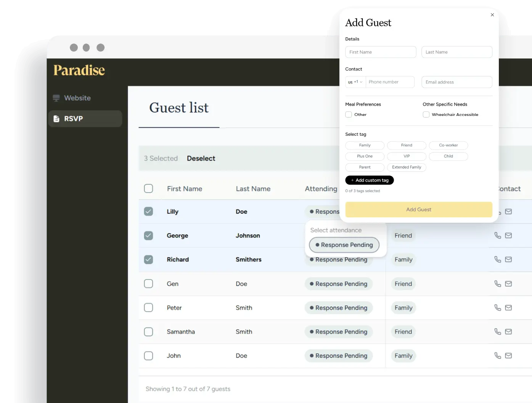Click the Paradise logo
The image size is (532, 403).
79,70
